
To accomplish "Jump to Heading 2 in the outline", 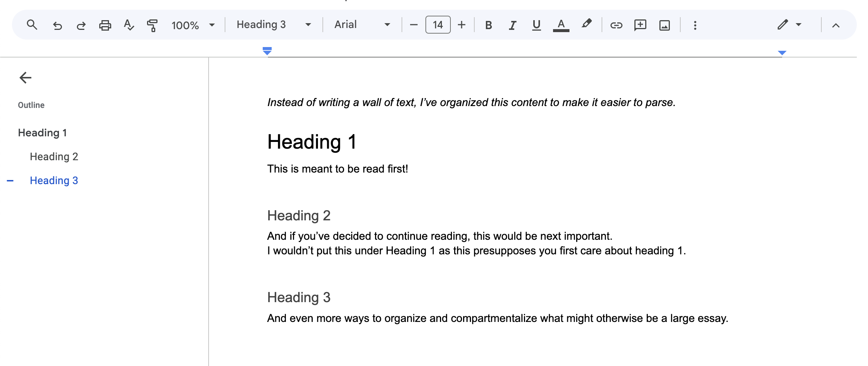I will [54, 156].
